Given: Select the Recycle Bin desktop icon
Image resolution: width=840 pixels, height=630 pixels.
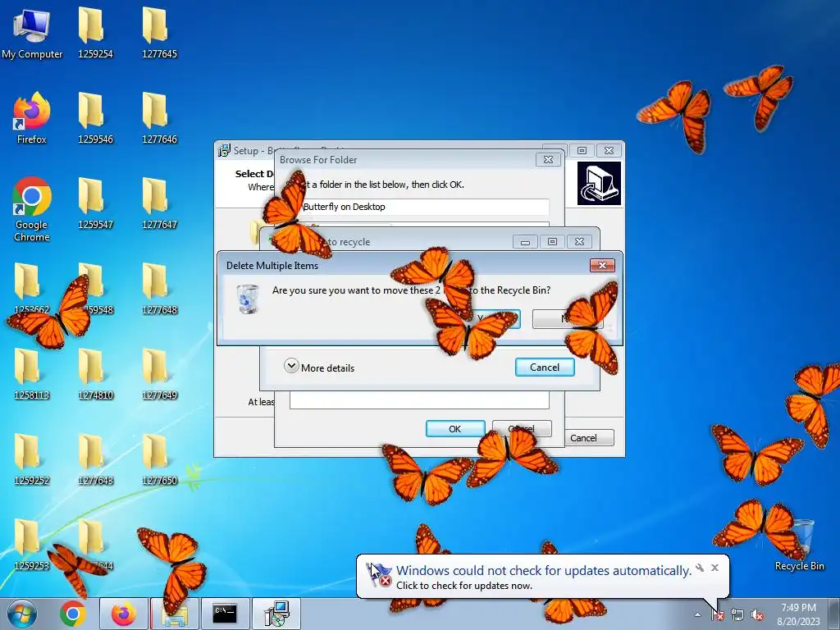Looking at the screenshot, I should click(x=799, y=545).
